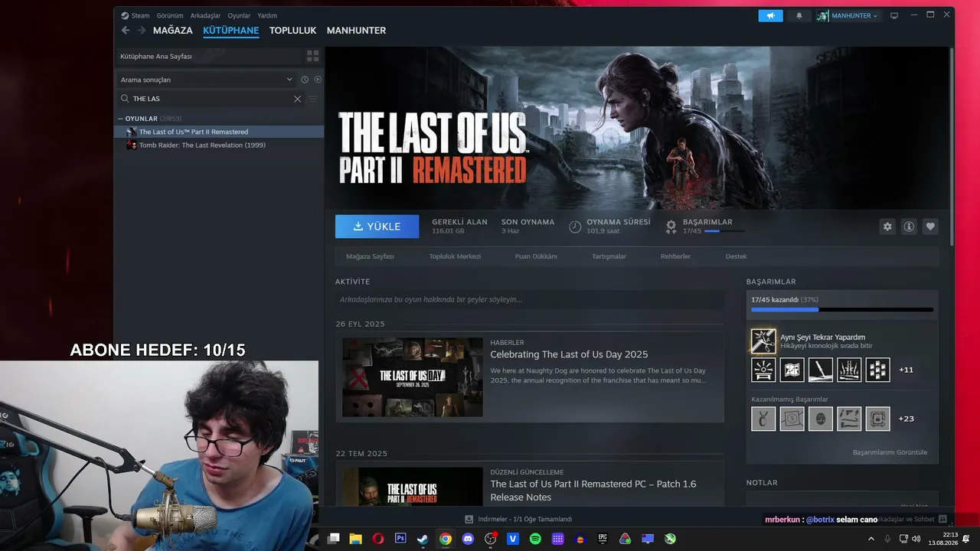This screenshot has height=551, width=980.
Task: Open the Patch 1.6 Release Notes headline
Action: pyautogui.click(x=593, y=490)
